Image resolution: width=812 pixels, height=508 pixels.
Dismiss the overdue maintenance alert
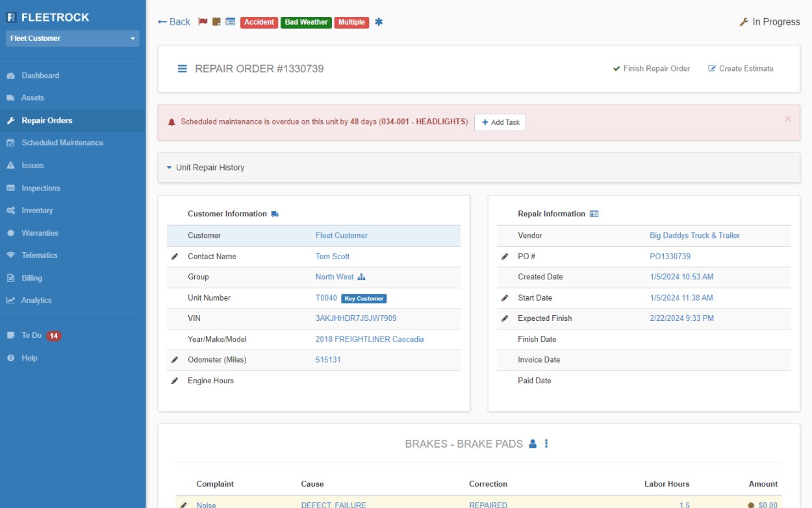(x=788, y=119)
